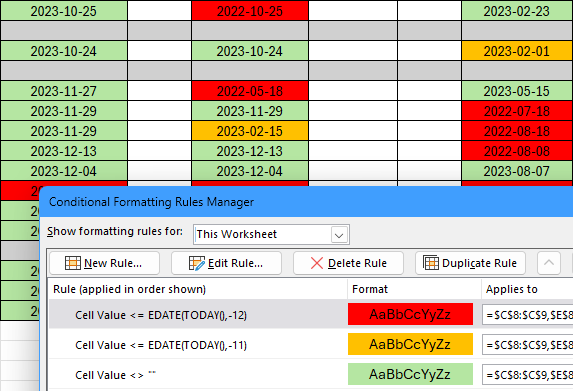The width and height of the screenshot is (573, 391).
Task: Click the red format preview swatch
Action: 410,314
